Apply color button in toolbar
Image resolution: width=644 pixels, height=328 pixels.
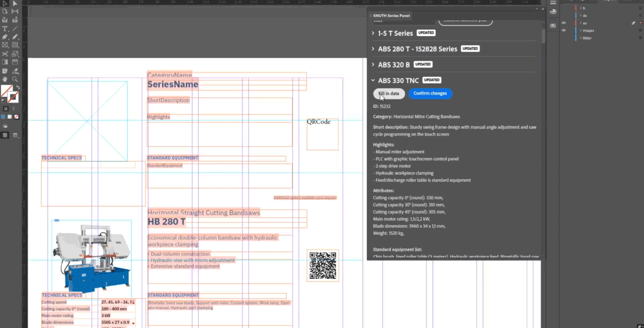click(3, 116)
